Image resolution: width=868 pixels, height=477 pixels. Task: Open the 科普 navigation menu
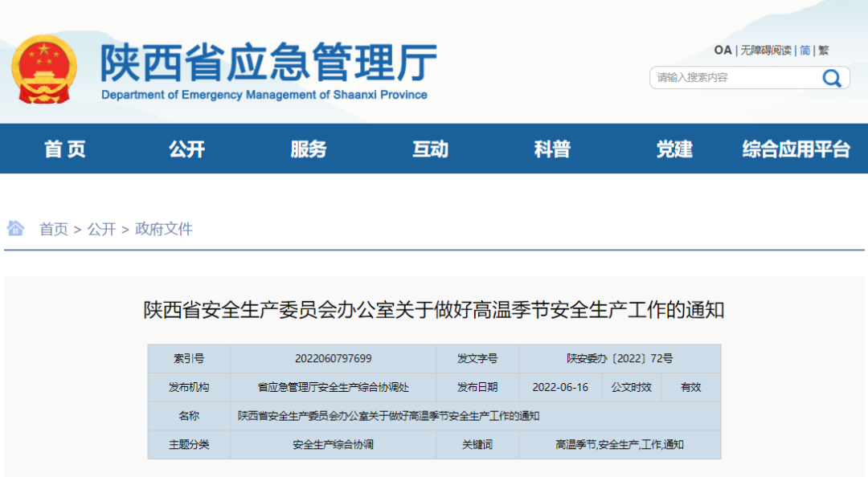(551, 149)
